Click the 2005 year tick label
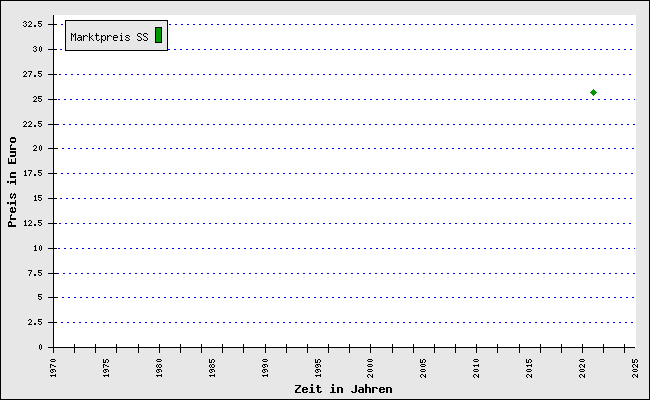The image size is (650, 400). tap(423, 366)
